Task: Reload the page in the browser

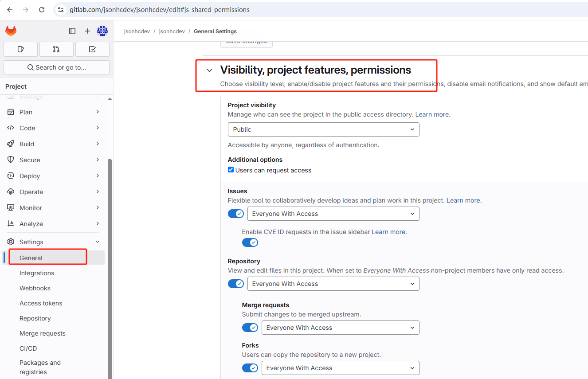Action: pos(42,9)
